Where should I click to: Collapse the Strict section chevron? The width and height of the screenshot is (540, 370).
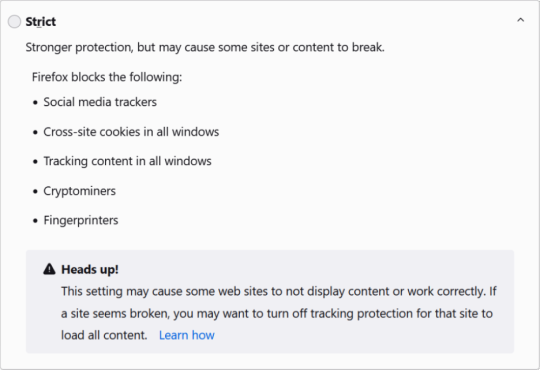(x=520, y=20)
